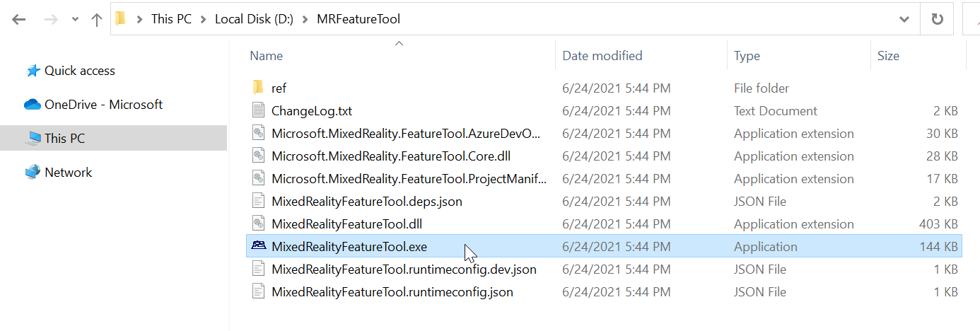Image resolution: width=980 pixels, height=331 pixels.
Task: Click the Forward navigation arrow
Action: (50, 20)
